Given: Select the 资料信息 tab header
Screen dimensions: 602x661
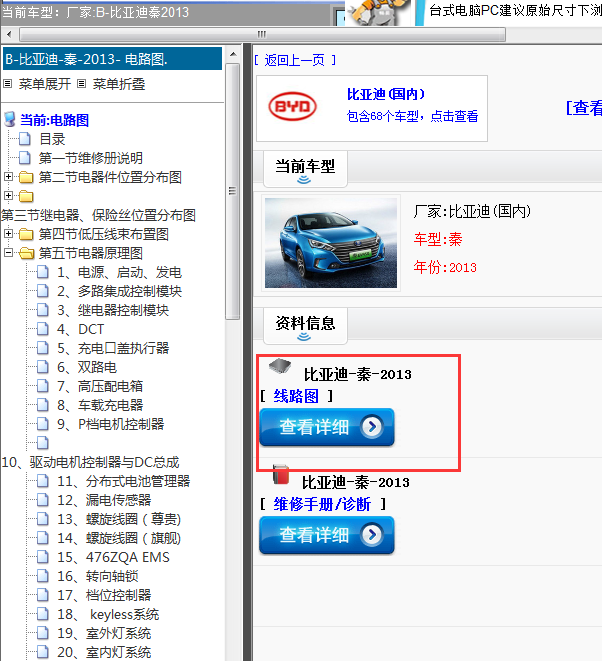Looking at the screenshot, I should pyautogui.click(x=305, y=325).
